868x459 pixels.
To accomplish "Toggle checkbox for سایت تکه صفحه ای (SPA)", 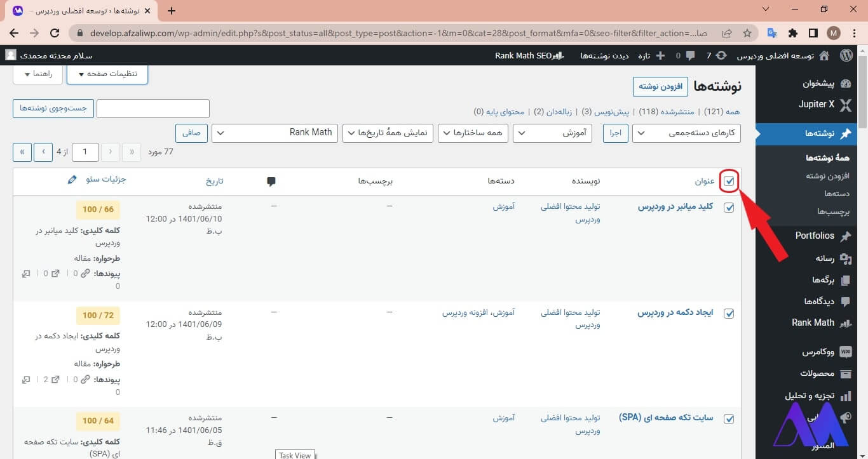I will click(x=729, y=418).
